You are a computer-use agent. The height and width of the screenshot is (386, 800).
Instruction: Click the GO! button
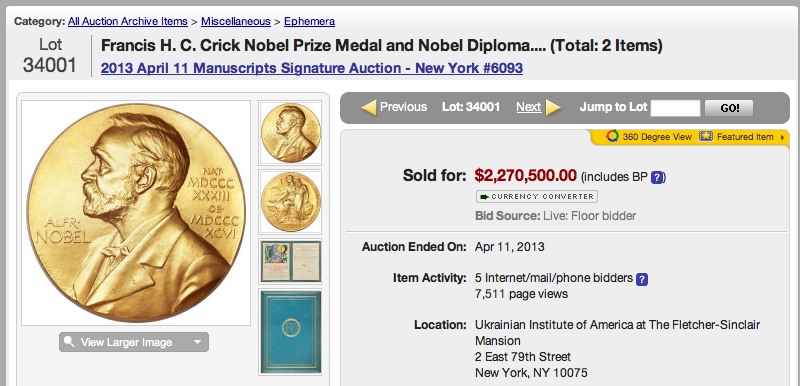pos(729,108)
